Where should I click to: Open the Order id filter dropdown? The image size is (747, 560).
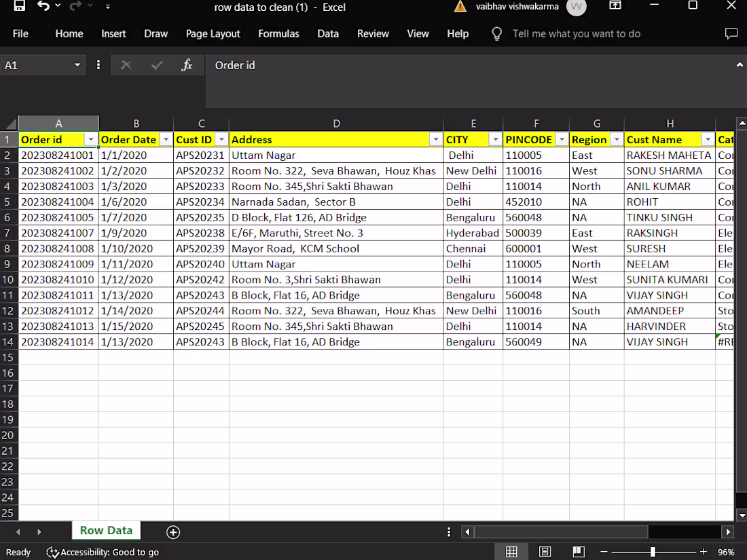pyautogui.click(x=91, y=139)
